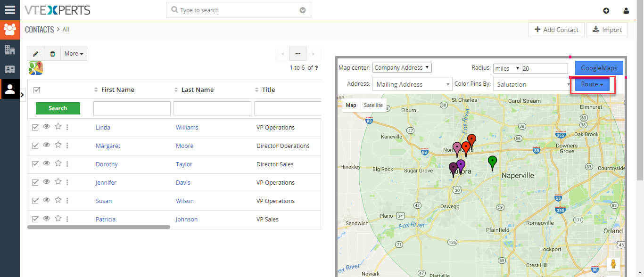Show total record count question mark
This screenshot has width=644, height=277.
[x=316, y=68]
